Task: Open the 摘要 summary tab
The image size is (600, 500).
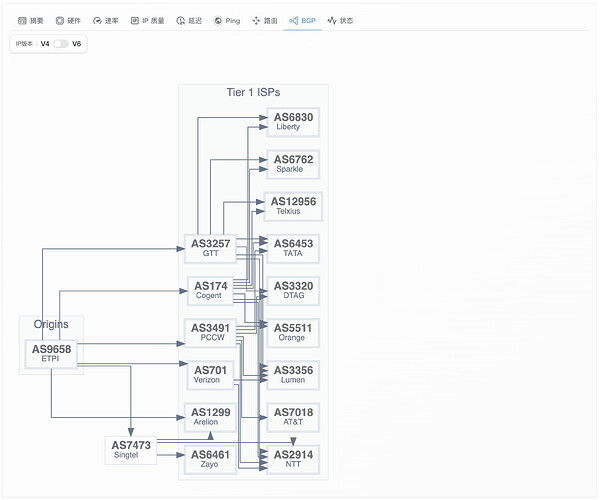Action: pyautogui.click(x=31, y=21)
